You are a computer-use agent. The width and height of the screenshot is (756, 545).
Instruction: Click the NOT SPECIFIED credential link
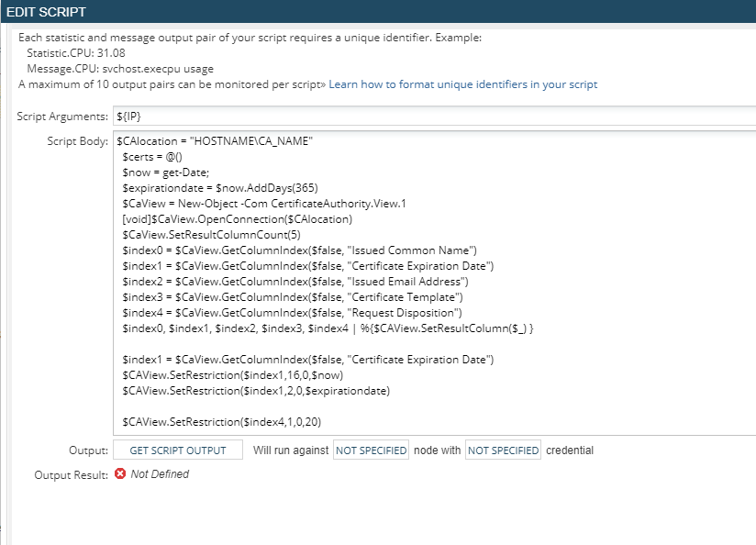(503, 450)
